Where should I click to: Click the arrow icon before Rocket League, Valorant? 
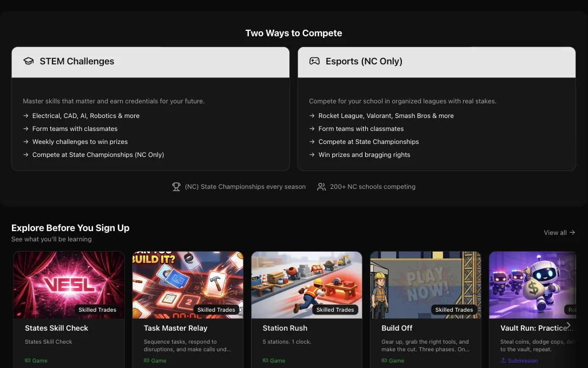(312, 116)
